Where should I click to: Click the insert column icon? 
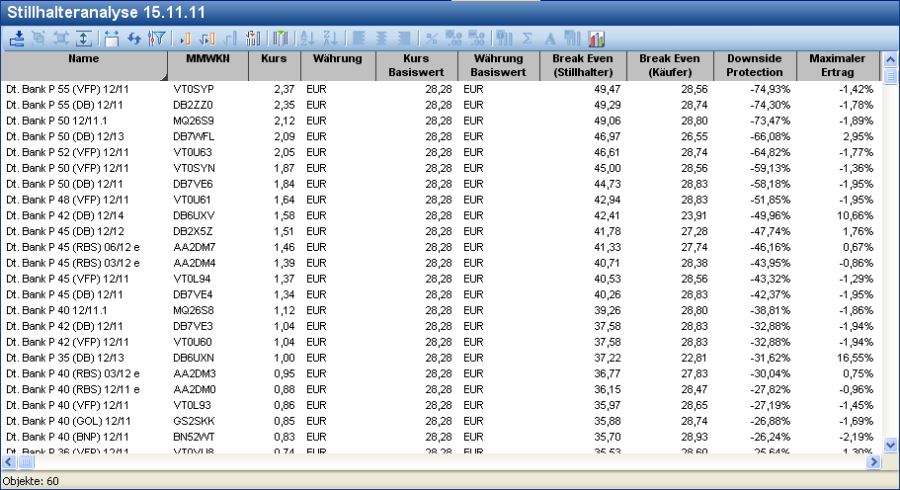point(184,39)
